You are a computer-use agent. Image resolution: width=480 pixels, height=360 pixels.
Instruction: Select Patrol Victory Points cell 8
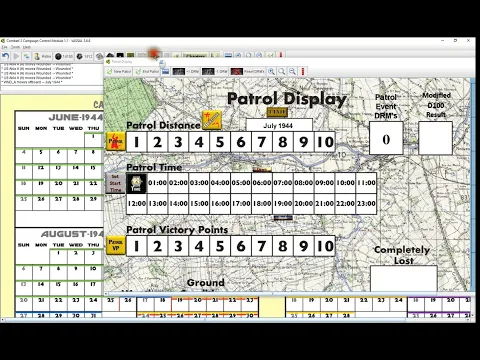coord(283,246)
